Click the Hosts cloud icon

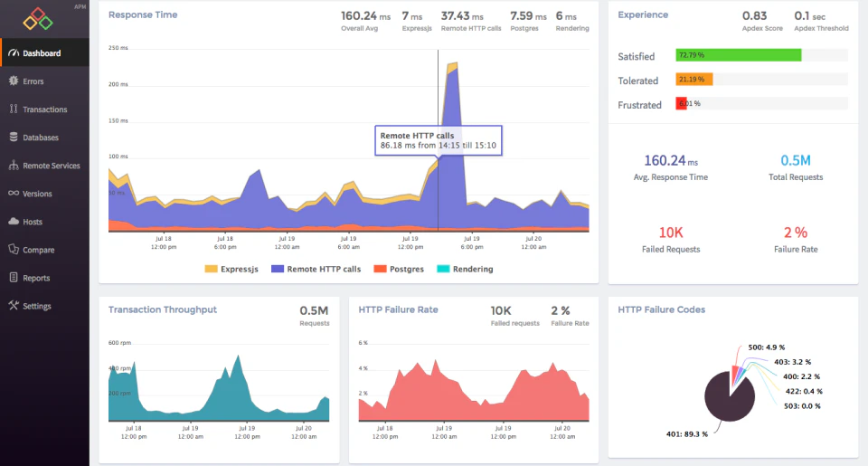click(x=13, y=222)
